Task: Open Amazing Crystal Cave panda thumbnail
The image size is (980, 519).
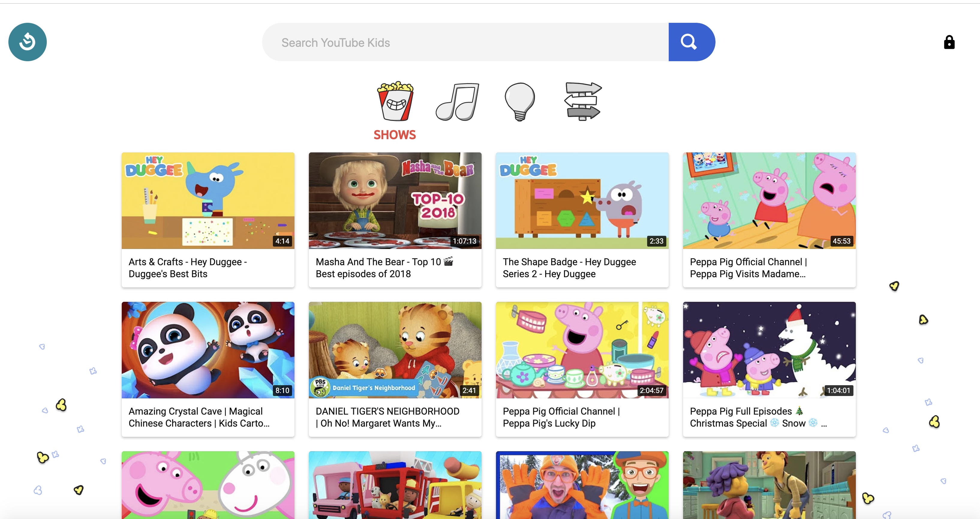Action: (x=208, y=350)
